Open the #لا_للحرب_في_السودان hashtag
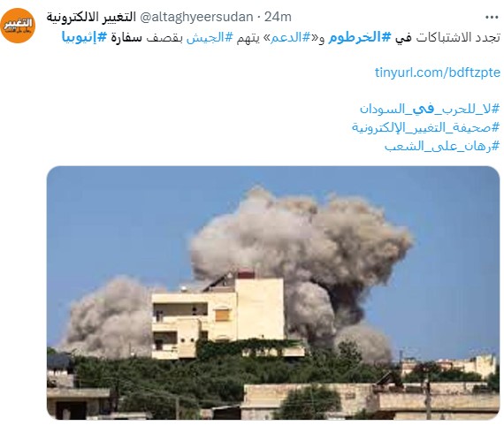The height and width of the screenshot is (426, 504). (x=430, y=109)
